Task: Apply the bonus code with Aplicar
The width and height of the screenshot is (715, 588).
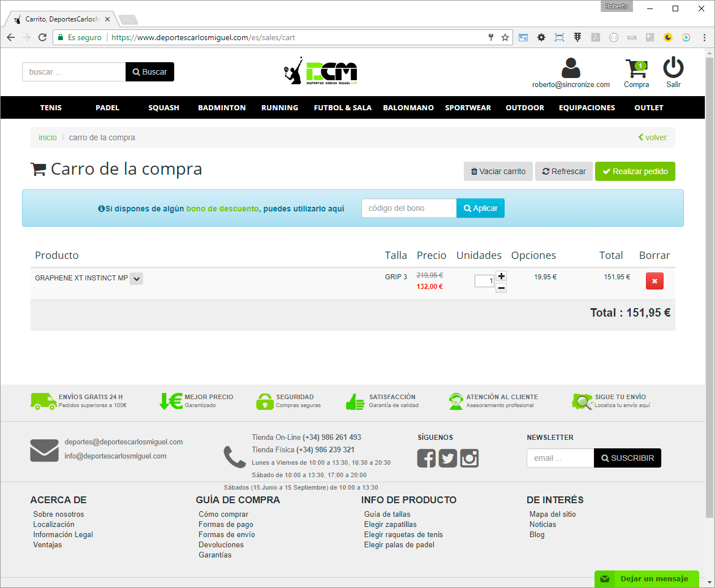Action: click(x=481, y=208)
